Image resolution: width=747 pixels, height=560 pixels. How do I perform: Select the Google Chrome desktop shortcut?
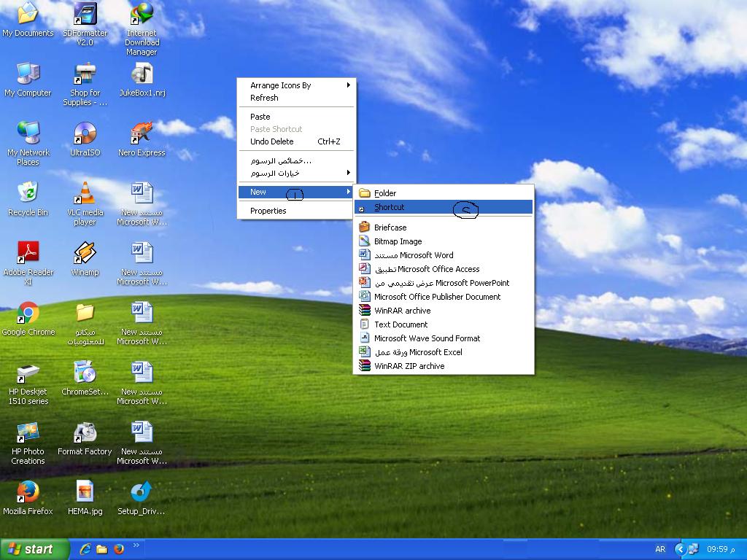28,319
